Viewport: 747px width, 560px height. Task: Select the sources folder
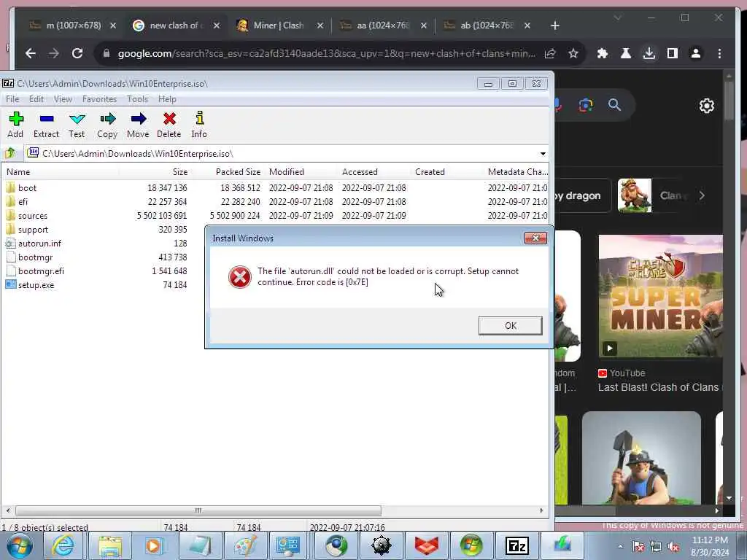(x=32, y=216)
